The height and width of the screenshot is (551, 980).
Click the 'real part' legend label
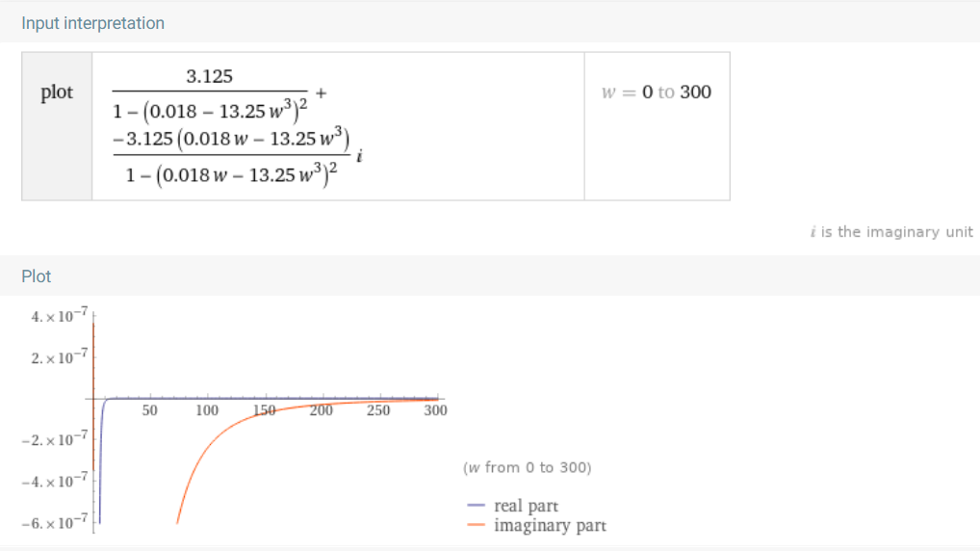pos(526,506)
